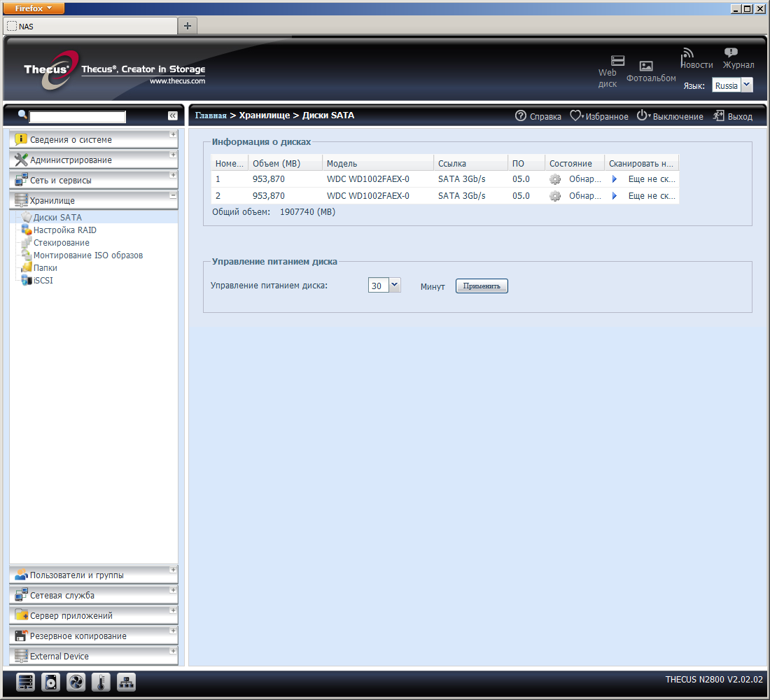Open the SATA disks tree item
This screenshot has height=700, width=770.
pyautogui.click(x=57, y=217)
